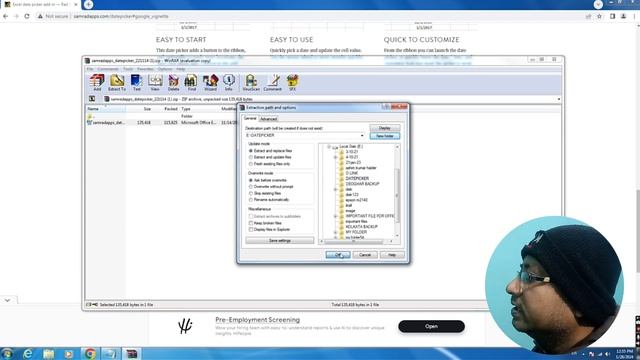
Task: Expand the 'dak' folder node
Action: tap(336, 189)
